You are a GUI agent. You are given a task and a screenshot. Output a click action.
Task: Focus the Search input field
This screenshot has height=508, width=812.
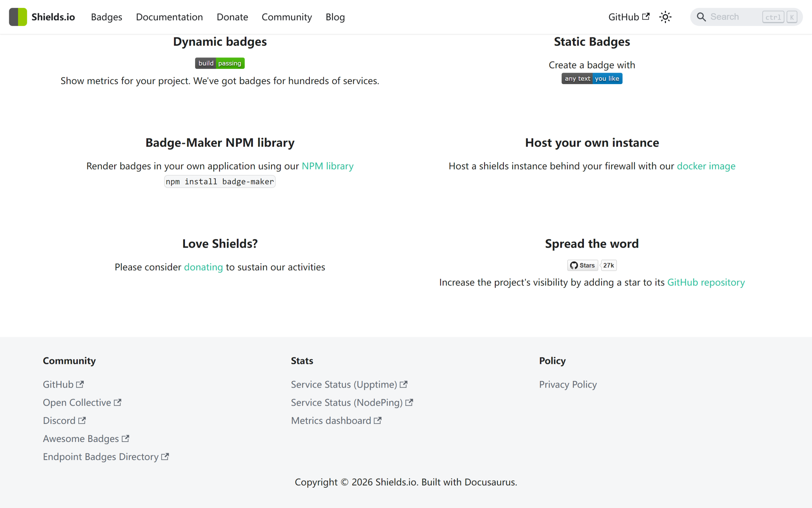pyautogui.click(x=746, y=17)
